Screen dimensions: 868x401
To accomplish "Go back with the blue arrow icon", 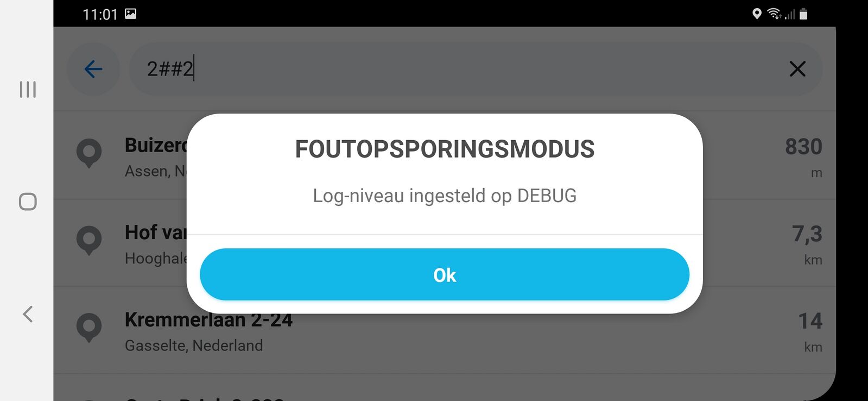I will coord(93,69).
